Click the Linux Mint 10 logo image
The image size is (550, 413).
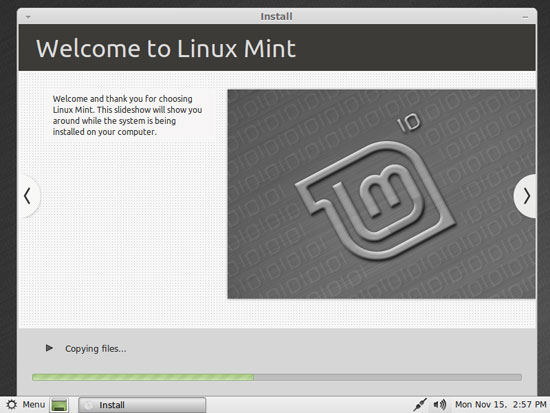[381, 194]
